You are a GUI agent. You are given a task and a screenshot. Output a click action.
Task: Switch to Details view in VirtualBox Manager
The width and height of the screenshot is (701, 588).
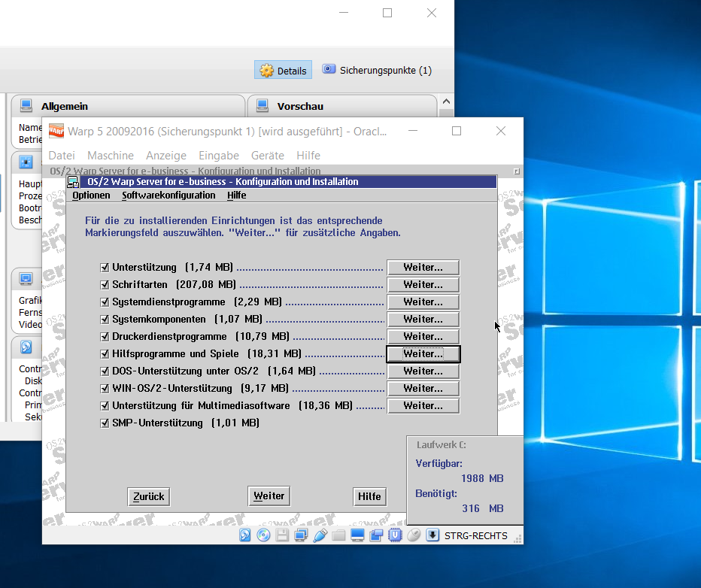tap(283, 70)
